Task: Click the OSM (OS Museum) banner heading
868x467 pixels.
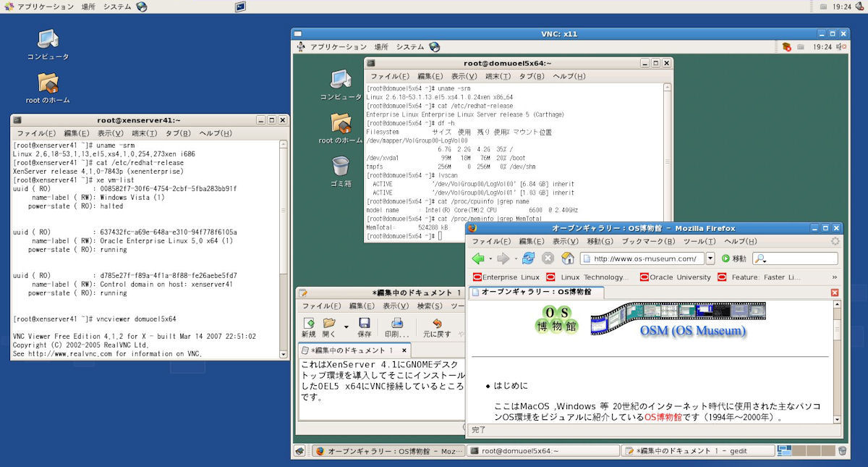Action: 693,331
